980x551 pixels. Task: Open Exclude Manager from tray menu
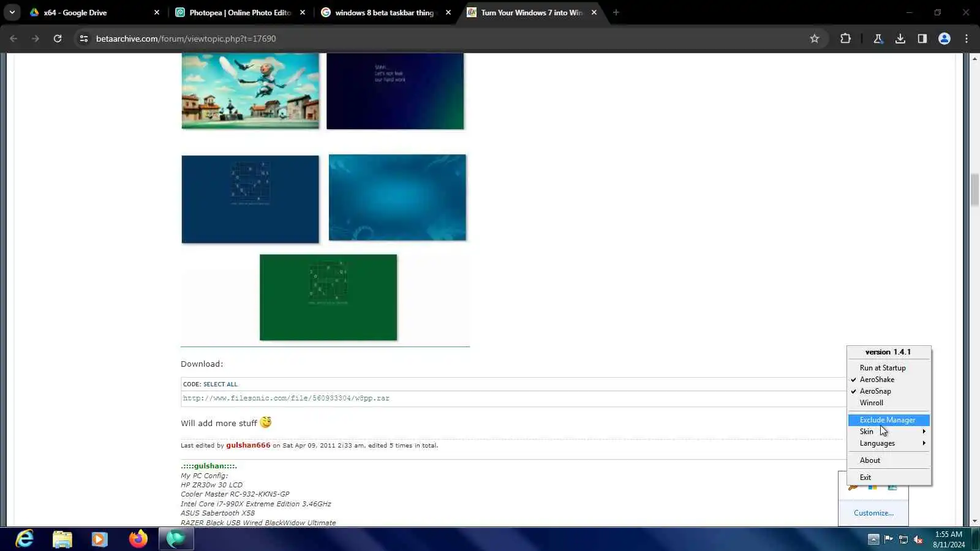(x=889, y=420)
